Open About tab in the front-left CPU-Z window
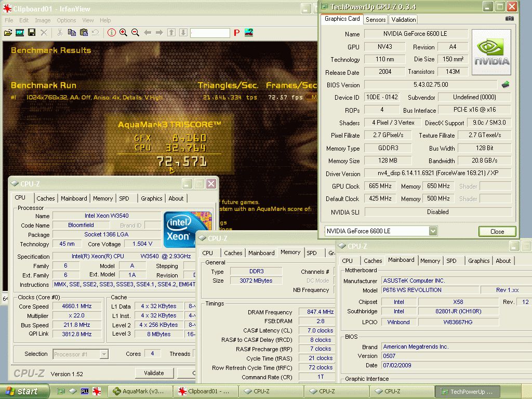Image resolution: width=532 pixels, height=399 pixels. click(x=176, y=198)
